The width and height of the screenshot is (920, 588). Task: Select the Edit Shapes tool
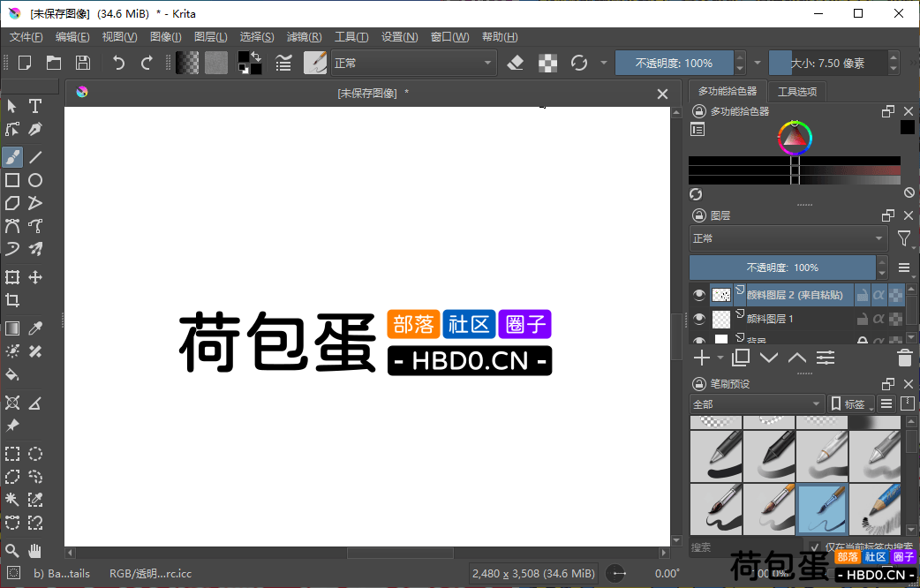click(x=12, y=129)
